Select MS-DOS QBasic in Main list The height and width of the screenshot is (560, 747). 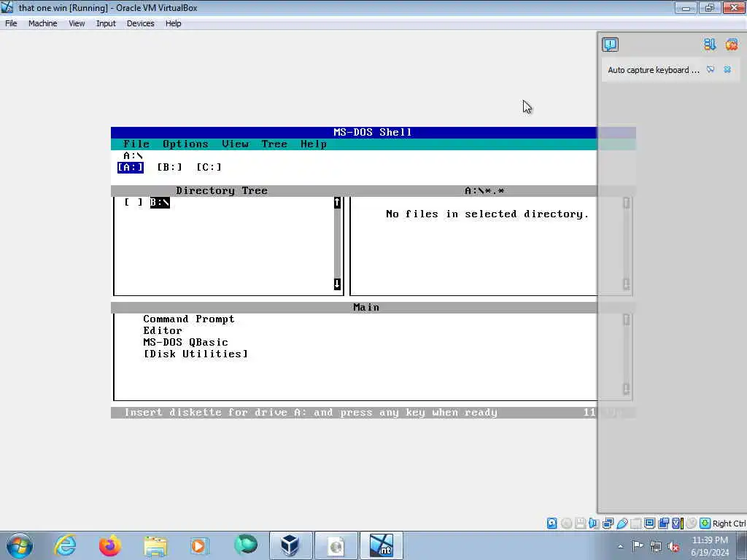point(185,343)
